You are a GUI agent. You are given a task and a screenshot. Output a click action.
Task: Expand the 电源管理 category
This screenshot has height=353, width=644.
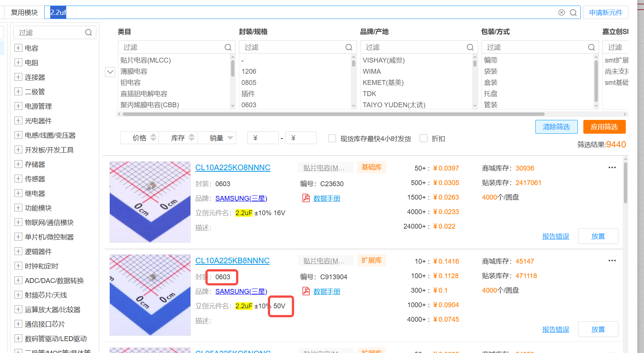[x=18, y=106]
